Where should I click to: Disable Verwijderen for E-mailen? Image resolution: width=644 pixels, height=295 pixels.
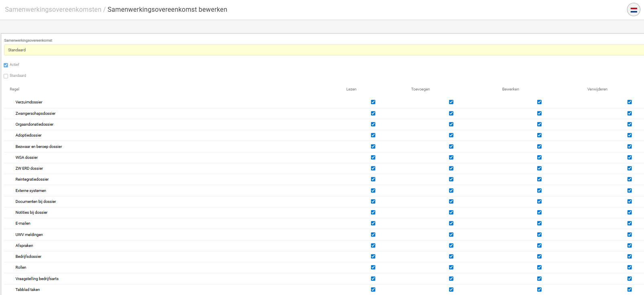629,223
